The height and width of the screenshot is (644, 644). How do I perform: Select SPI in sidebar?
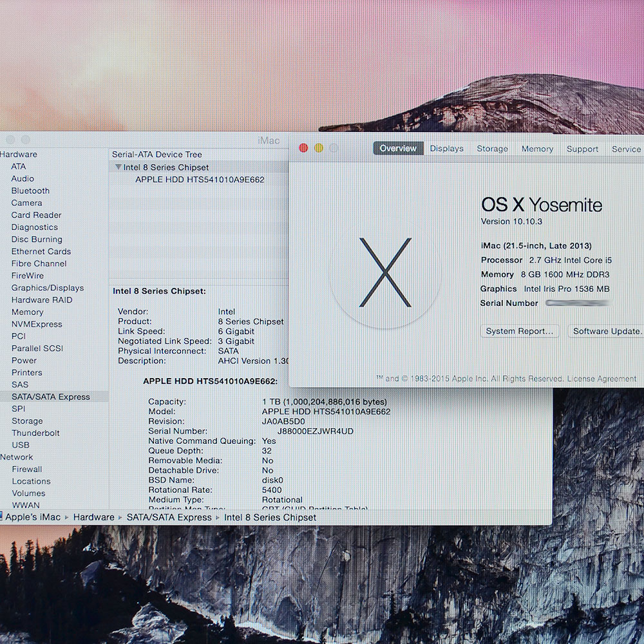[19, 409]
